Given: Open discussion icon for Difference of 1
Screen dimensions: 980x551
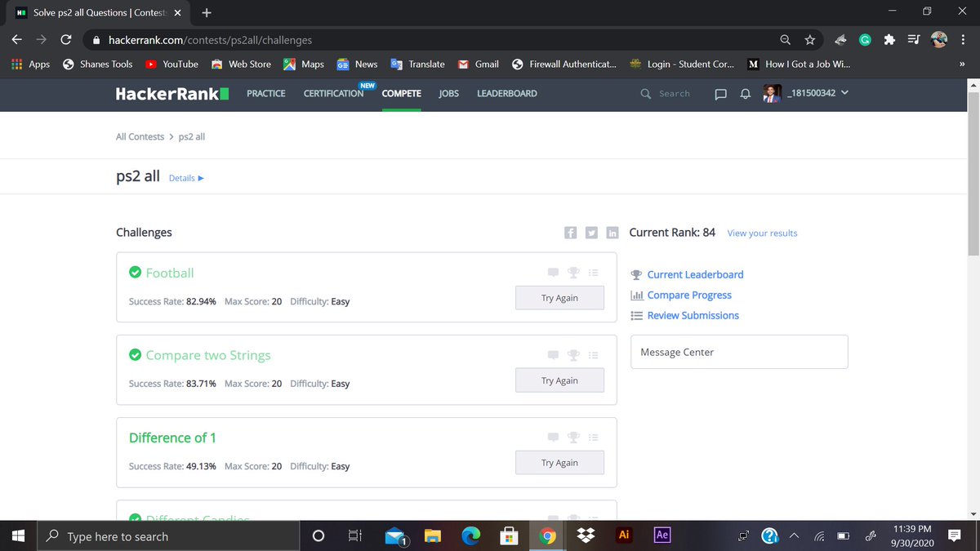Looking at the screenshot, I should tap(553, 438).
